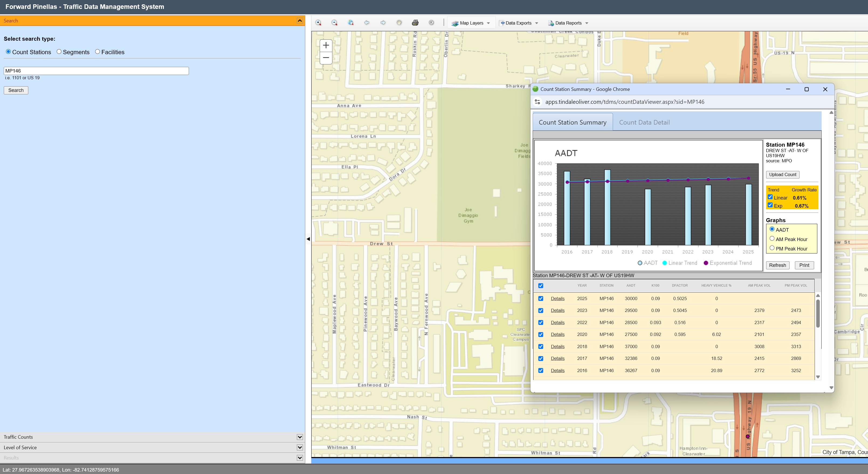Click the zoom to full extent globe icon
The width and height of the screenshot is (868, 474).
point(351,23)
